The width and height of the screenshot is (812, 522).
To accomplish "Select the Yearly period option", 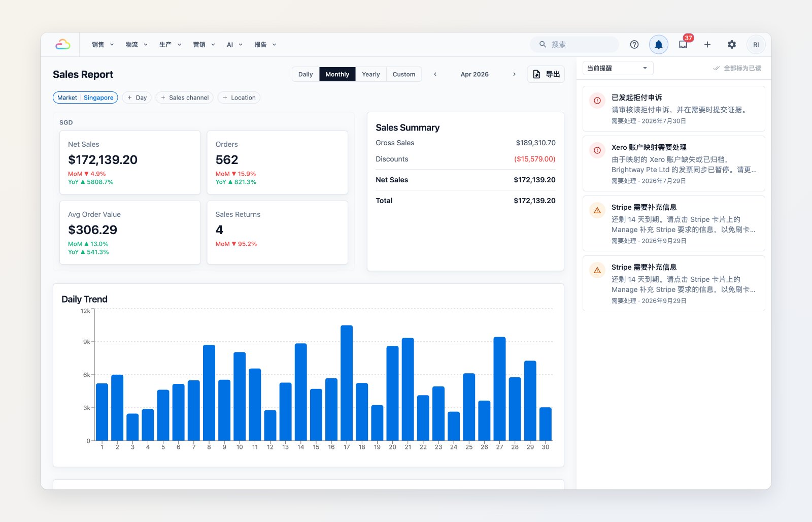I will (370, 74).
